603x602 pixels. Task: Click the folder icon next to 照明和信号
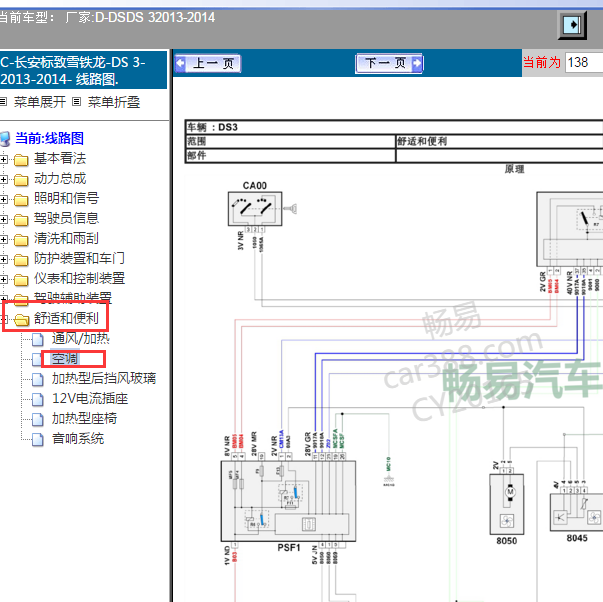click(x=21, y=200)
